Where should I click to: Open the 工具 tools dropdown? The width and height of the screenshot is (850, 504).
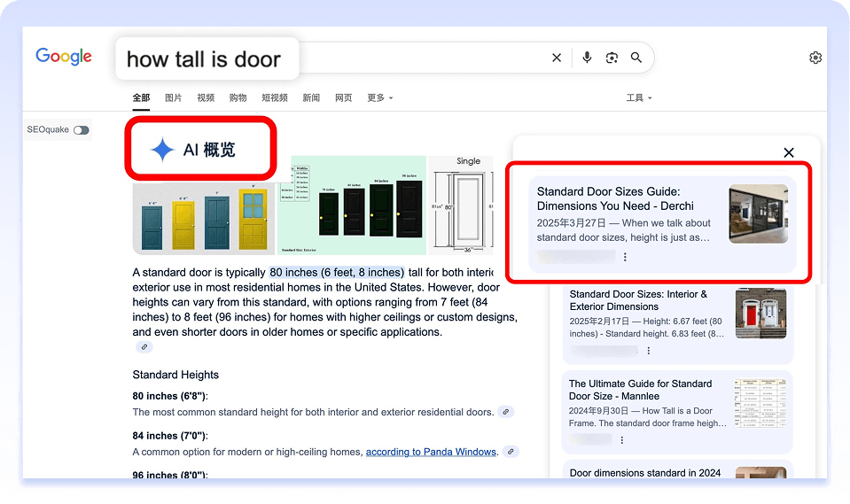coord(639,97)
